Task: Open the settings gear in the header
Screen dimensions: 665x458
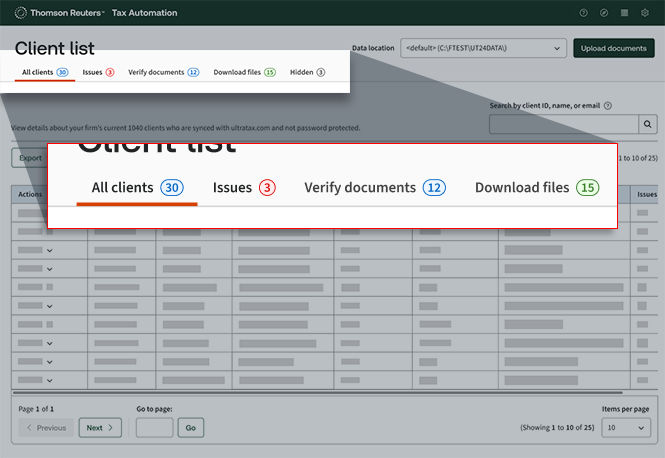Action: [x=645, y=13]
